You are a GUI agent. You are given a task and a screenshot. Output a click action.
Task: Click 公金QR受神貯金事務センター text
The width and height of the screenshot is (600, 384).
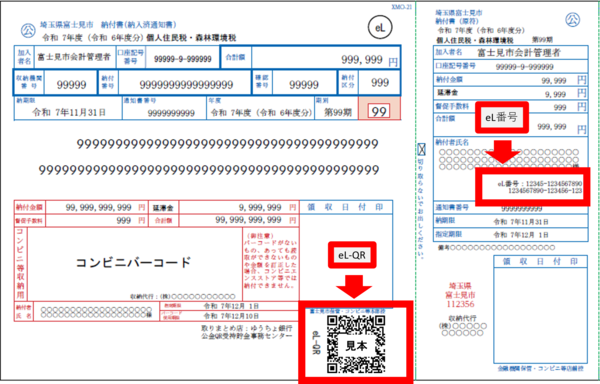246,336
